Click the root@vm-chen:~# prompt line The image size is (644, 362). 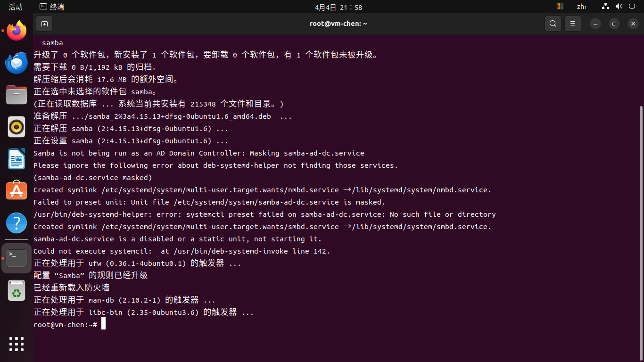tap(65, 325)
